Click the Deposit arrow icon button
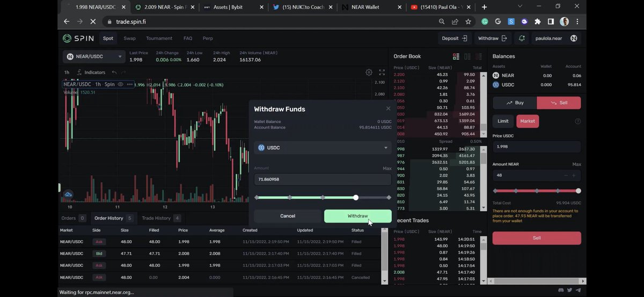Screen dimensions: 644x297 point(455,39)
